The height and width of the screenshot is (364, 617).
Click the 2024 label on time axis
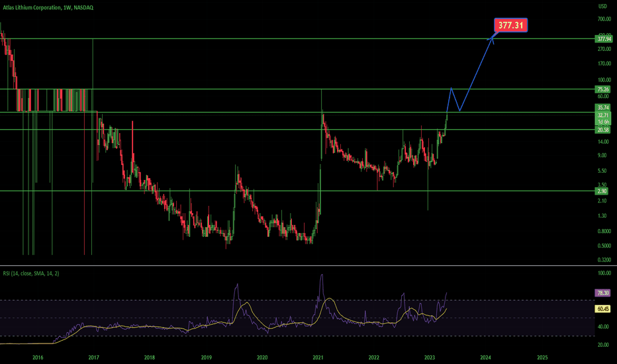(x=485, y=357)
